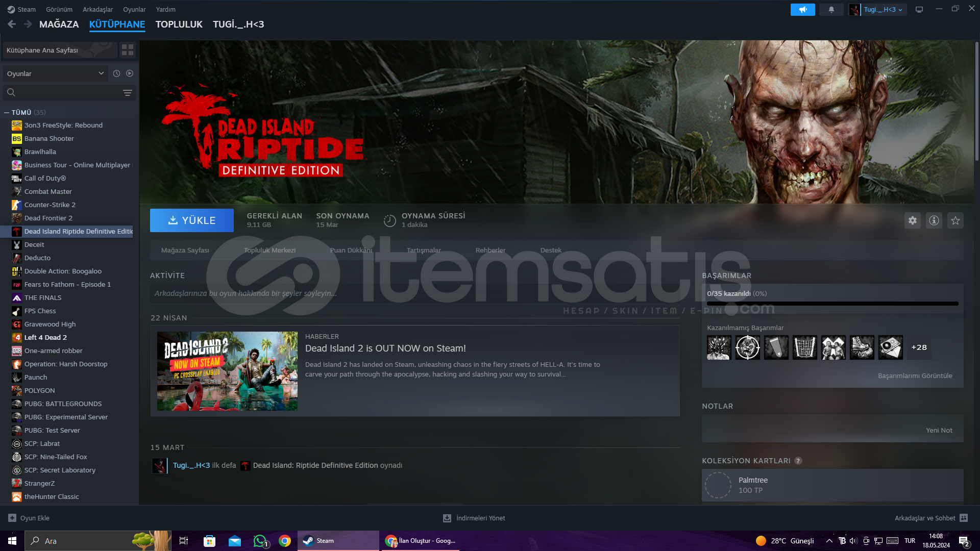Switch to Big Picture mode icon
Viewport: 980px width, 551px height.
click(x=919, y=10)
